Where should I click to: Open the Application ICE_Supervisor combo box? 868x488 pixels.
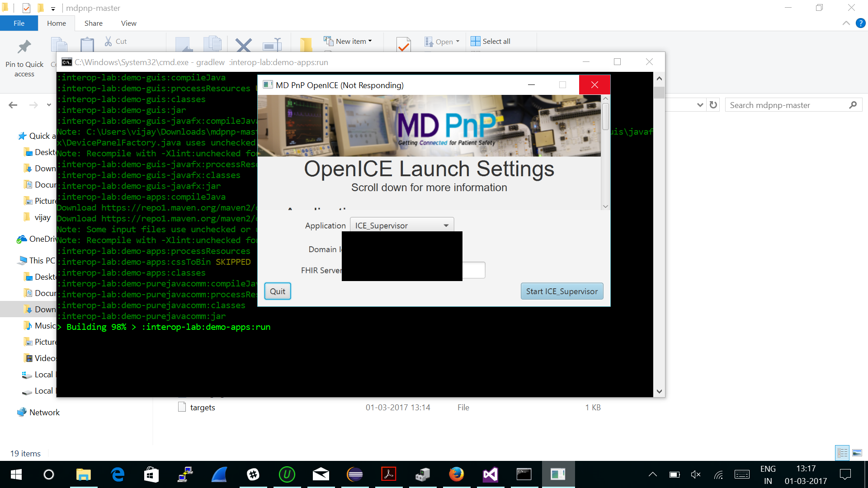401,225
